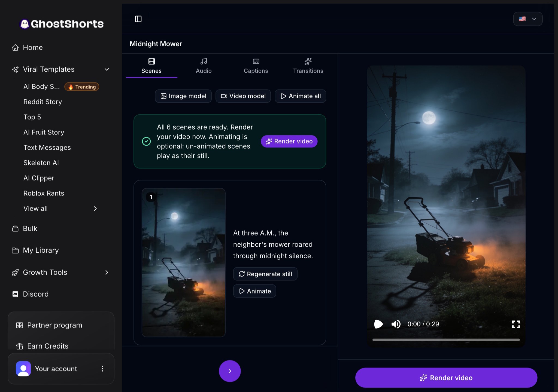Screen dimensions: 558x392
Task: Open the Text Messages template
Action: [x=47, y=148]
